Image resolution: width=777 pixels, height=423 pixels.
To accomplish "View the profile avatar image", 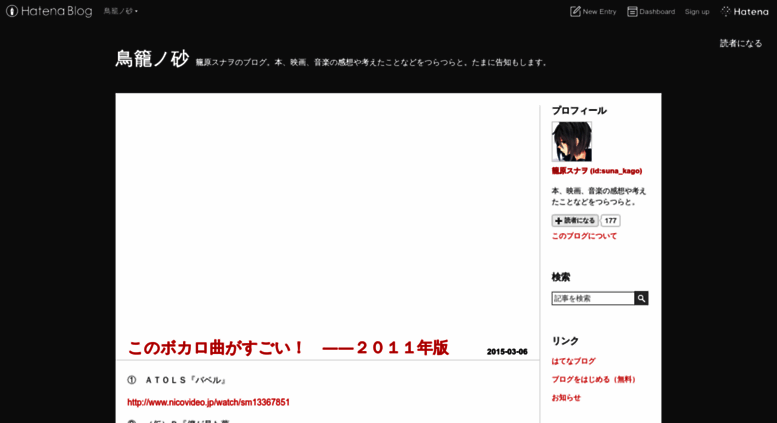I will 571,141.
